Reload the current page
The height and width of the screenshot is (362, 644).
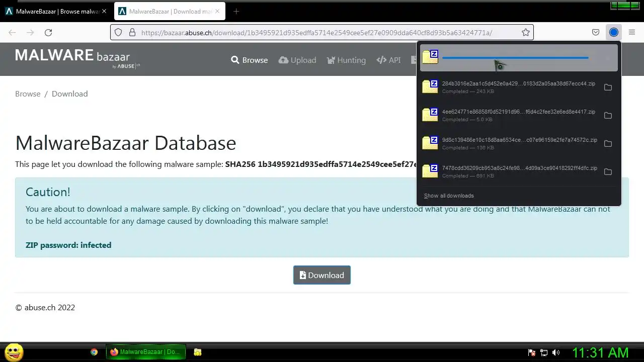48,32
